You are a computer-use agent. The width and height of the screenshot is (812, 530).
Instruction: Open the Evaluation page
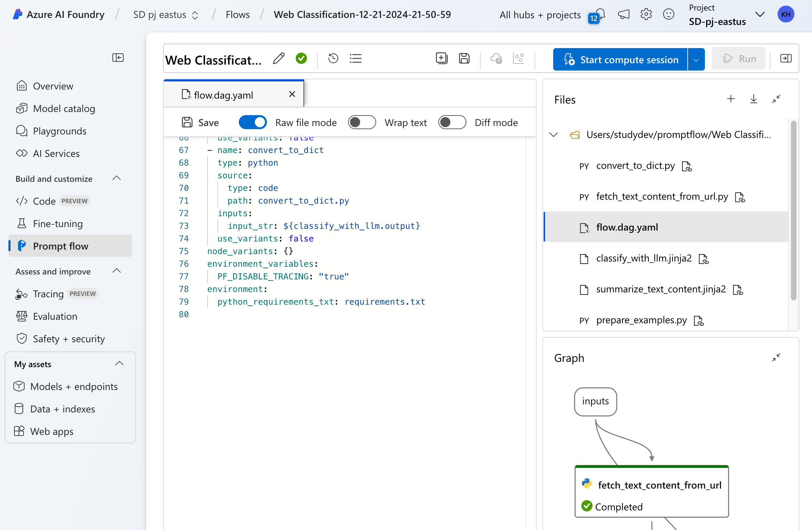70,316
